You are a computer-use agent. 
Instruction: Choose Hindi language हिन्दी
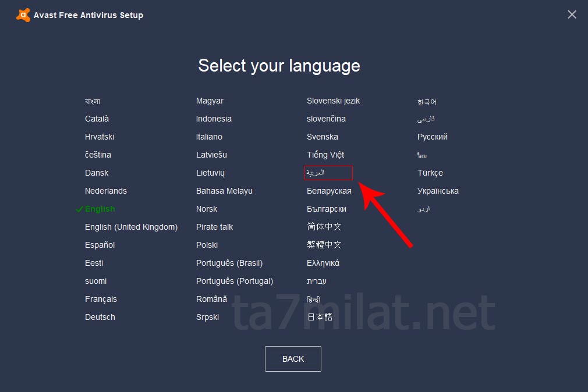(313, 299)
